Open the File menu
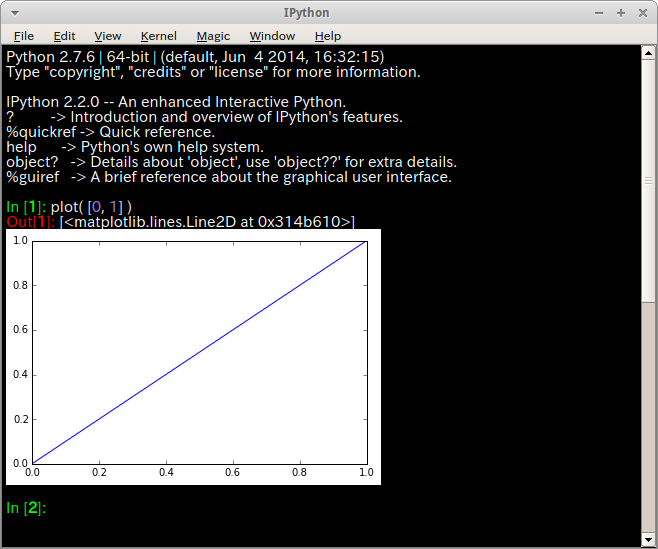The height and width of the screenshot is (549, 658). click(24, 36)
